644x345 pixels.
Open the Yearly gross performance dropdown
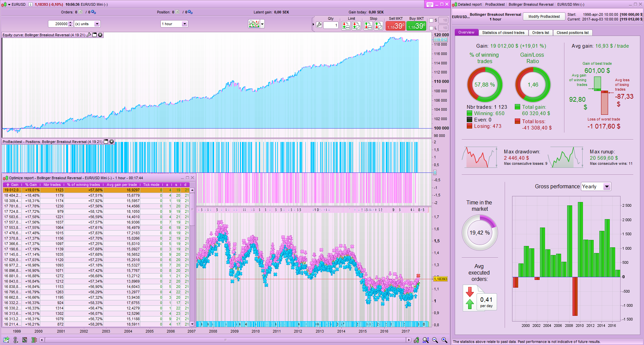click(x=607, y=187)
